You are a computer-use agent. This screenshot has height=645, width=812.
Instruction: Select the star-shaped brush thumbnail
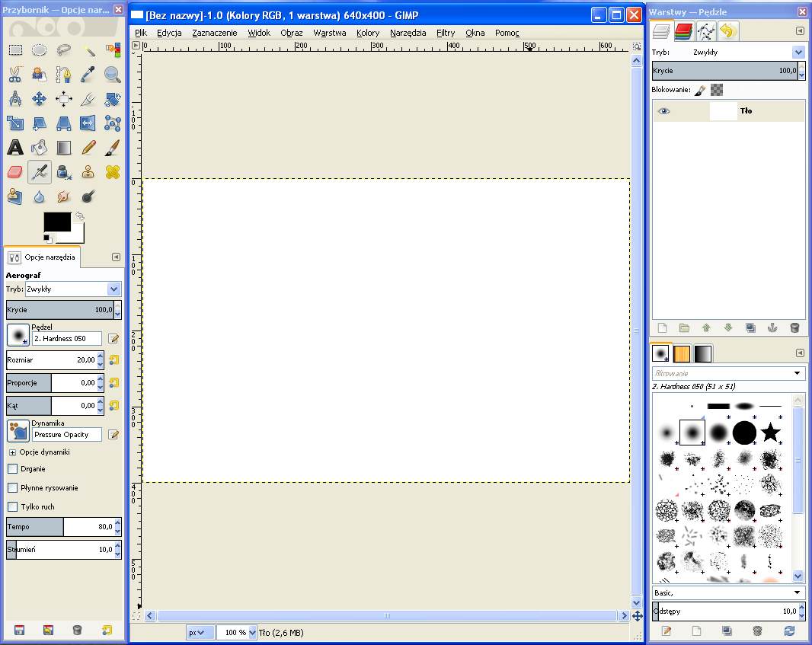(x=771, y=433)
